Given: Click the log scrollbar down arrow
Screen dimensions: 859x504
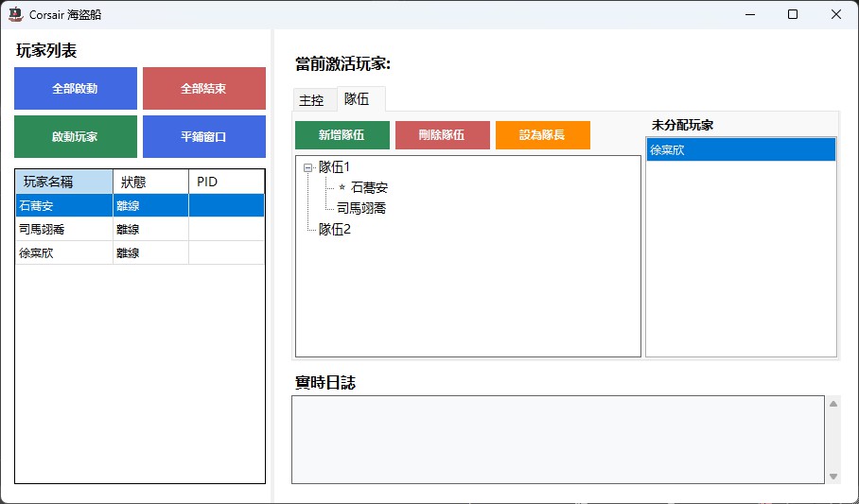Looking at the screenshot, I should tap(833, 477).
